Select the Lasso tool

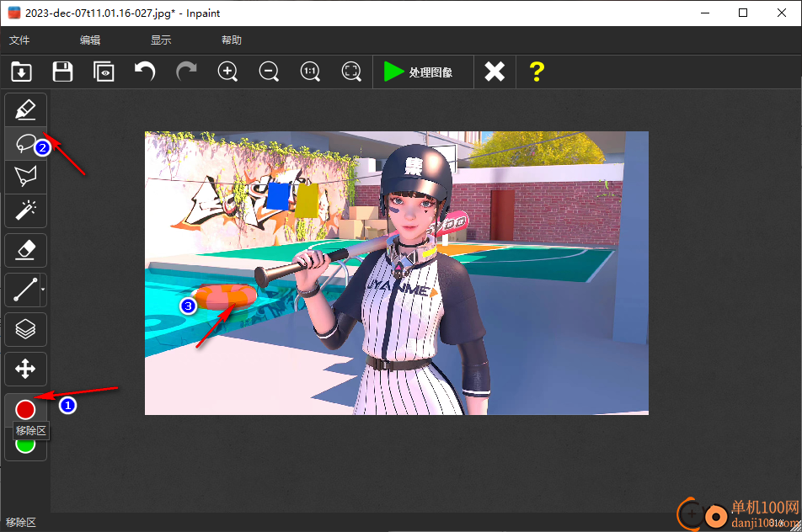pos(25,144)
